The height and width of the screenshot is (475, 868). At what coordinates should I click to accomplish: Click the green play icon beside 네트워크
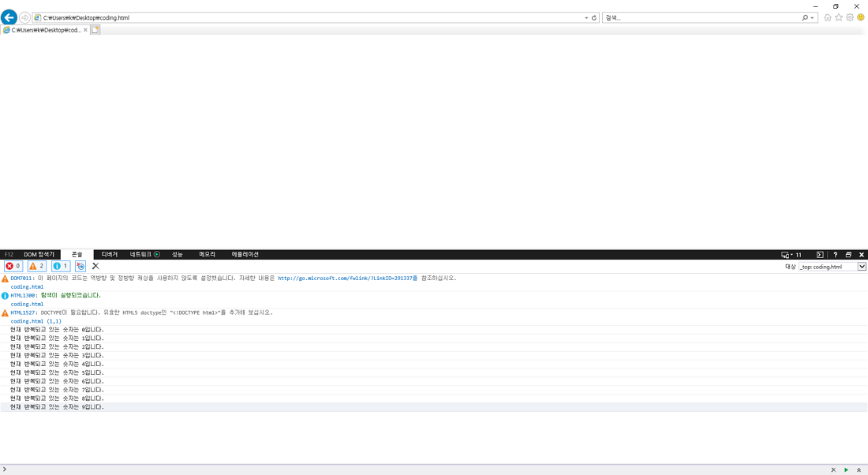coord(157,255)
